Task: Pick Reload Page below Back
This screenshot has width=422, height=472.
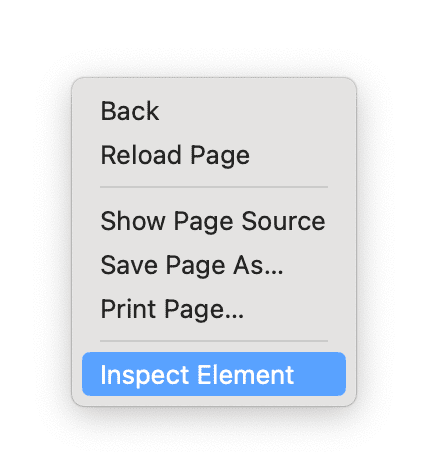Action: tap(214, 155)
